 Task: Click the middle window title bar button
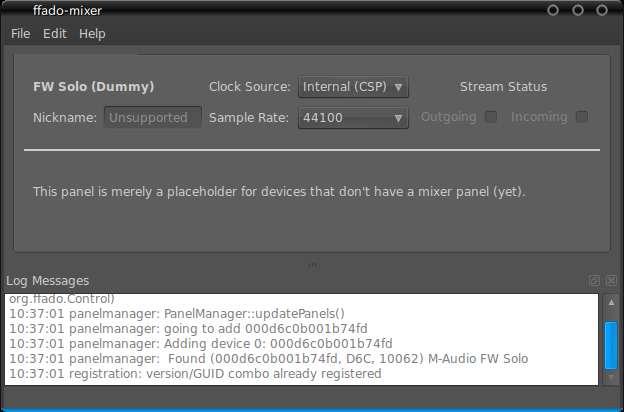(578, 10)
